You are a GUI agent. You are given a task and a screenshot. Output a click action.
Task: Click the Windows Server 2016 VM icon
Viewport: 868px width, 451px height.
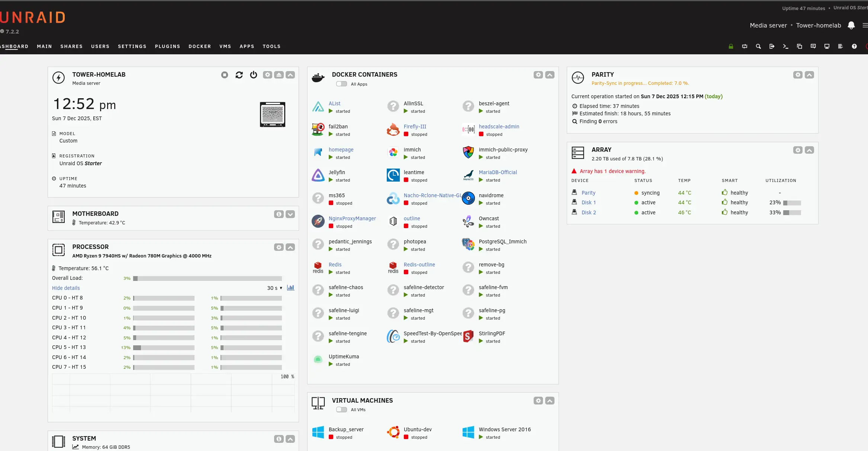pos(468,432)
